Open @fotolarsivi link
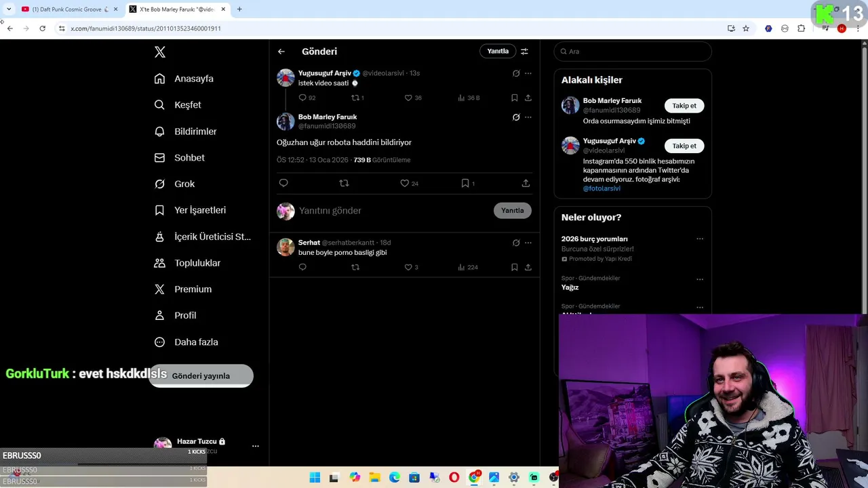Image resolution: width=868 pixels, height=488 pixels. pyautogui.click(x=601, y=188)
